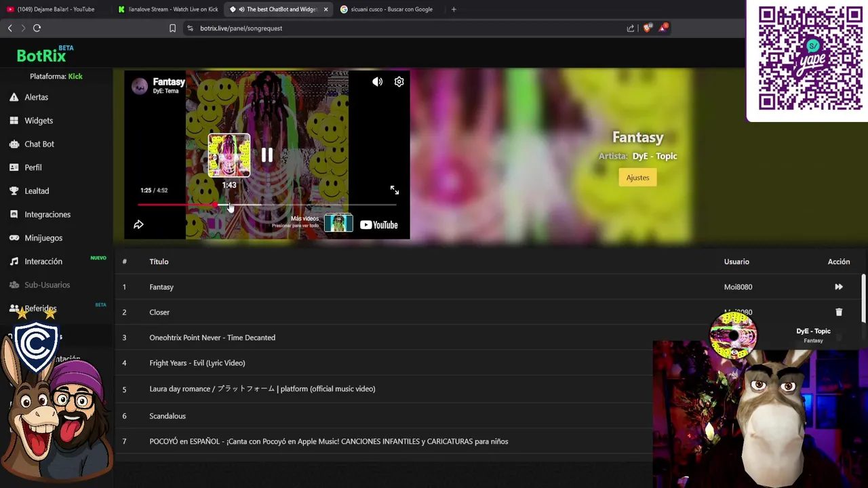Screen dimensions: 868x488
Task: Open the Alertas sidebar item
Action: (x=36, y=97)
